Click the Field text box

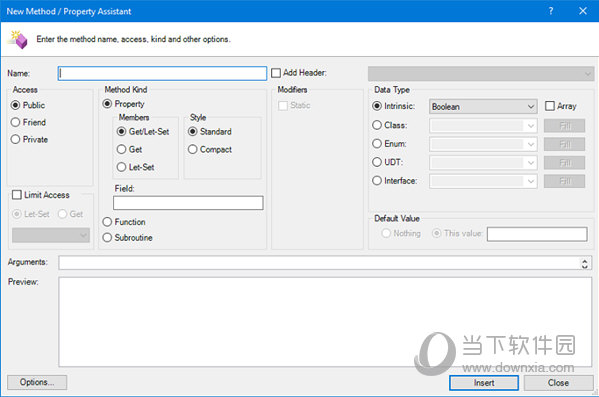[x=188, y=203]
